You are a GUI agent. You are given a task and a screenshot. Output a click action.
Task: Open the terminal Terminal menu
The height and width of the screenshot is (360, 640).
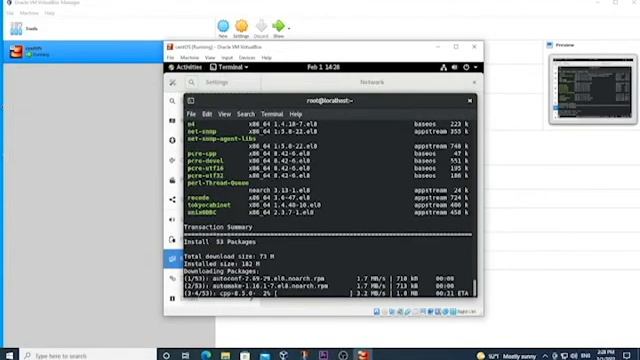tap(272, 114)
